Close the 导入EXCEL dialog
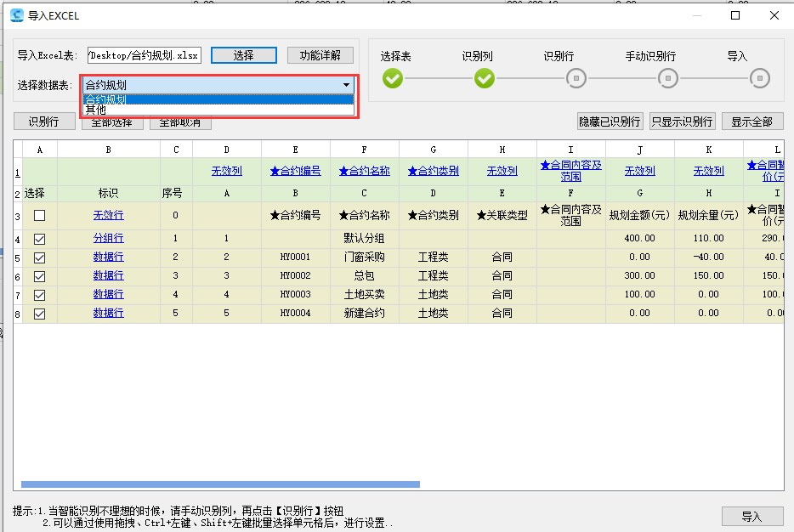 774,15
